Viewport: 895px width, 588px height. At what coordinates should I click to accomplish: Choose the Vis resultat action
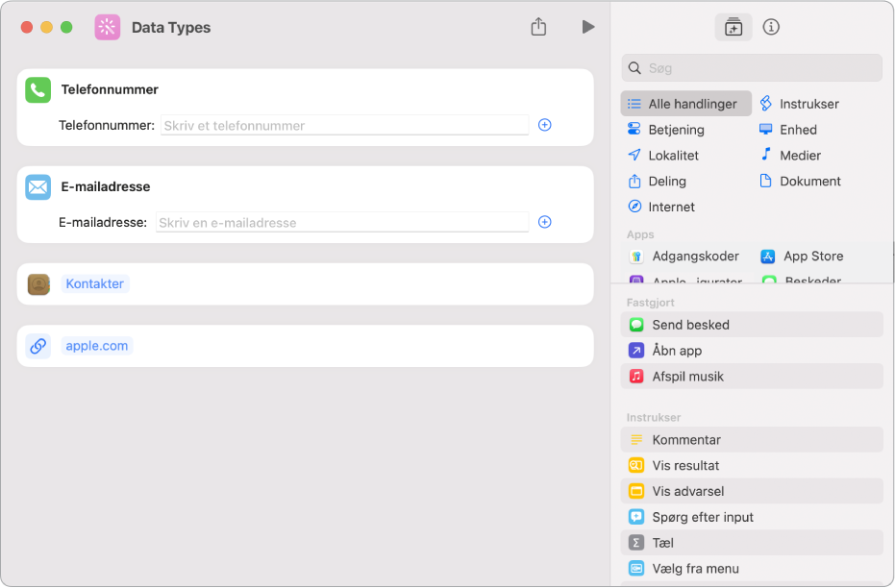[752, 465]
